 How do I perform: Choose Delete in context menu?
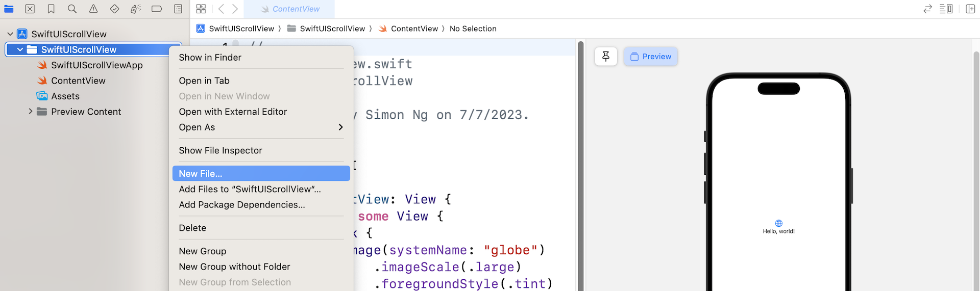click(x=261, y=228)
